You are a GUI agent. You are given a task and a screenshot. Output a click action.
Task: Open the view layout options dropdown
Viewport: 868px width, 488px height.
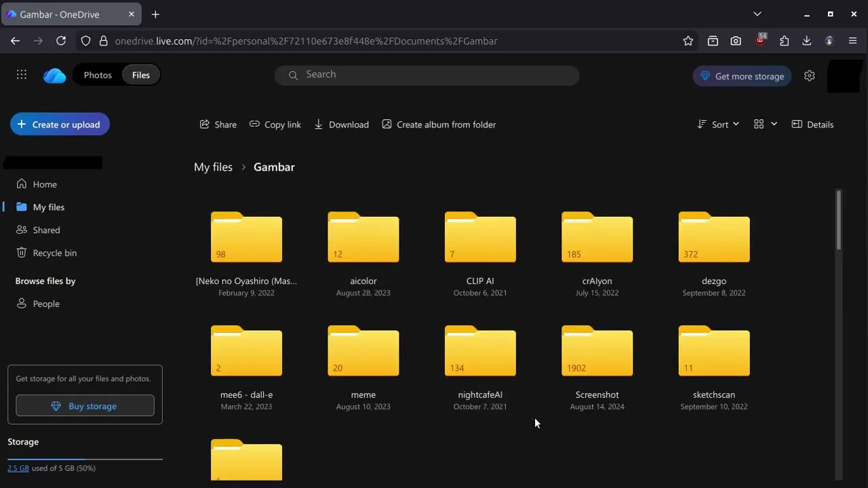(766, 125)
